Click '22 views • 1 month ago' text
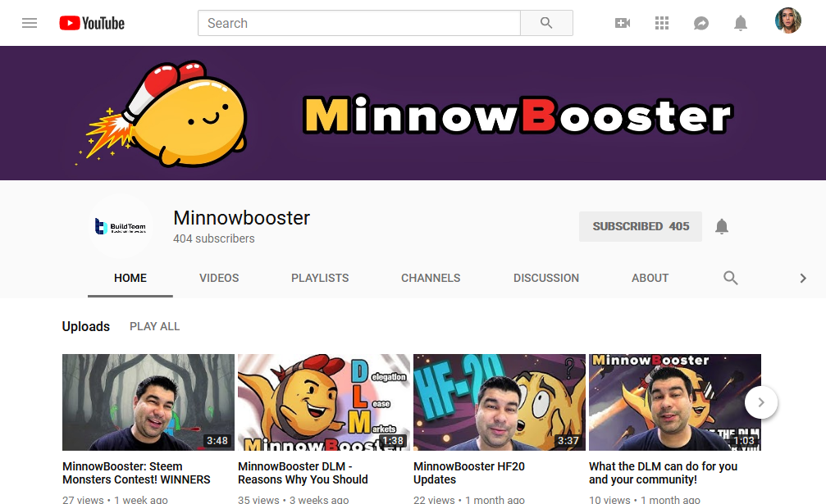The width and height of the screenshot is (826, 504). click(469, 499)
